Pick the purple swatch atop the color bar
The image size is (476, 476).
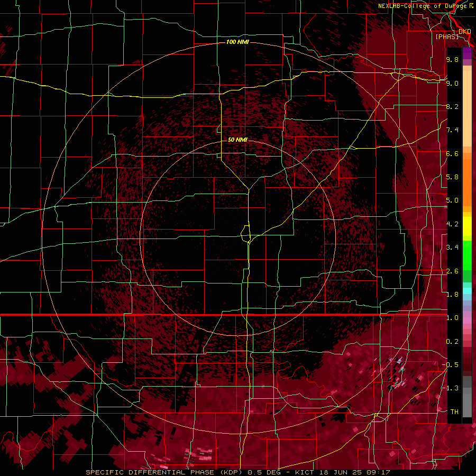coord(467,53)
